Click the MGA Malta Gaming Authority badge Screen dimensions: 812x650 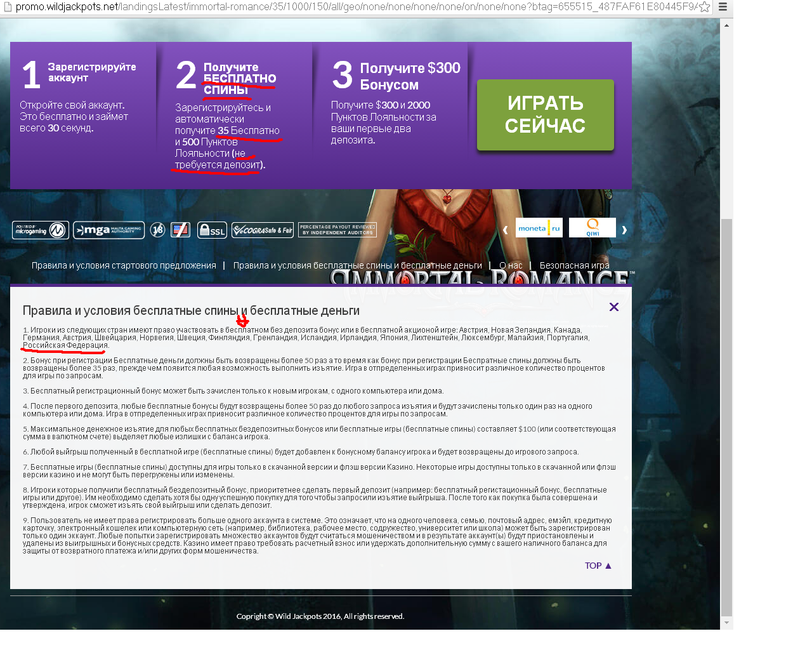tap(109, 230)
